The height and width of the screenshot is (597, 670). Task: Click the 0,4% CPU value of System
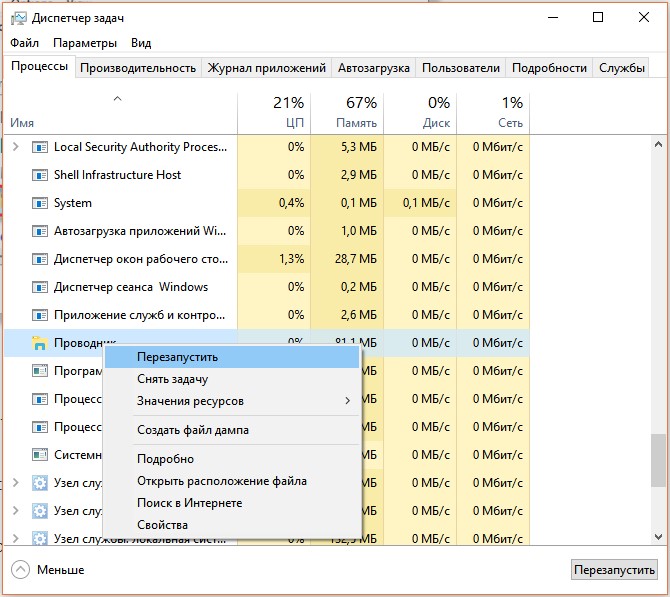[291, 203]
